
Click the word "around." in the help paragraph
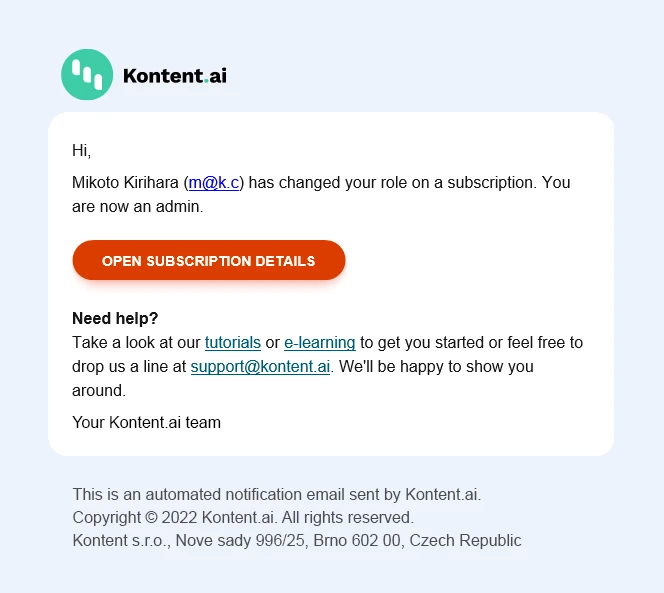click(x=98, y=390)
